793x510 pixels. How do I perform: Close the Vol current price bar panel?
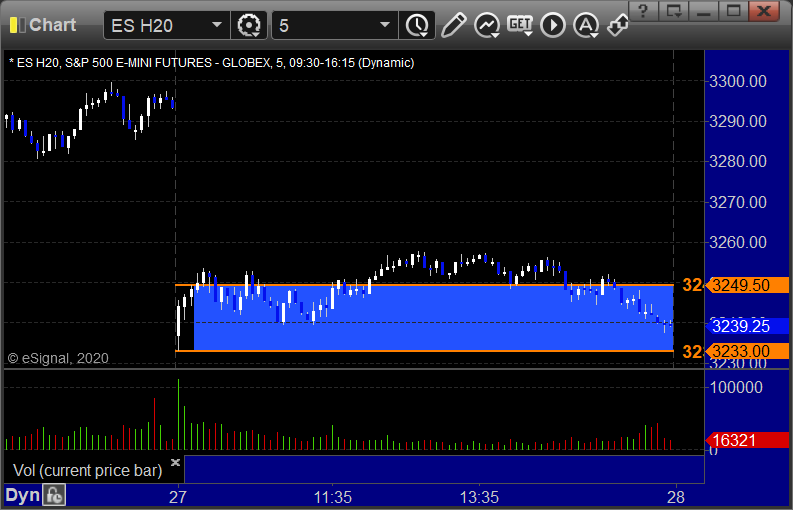click(175, 462)
